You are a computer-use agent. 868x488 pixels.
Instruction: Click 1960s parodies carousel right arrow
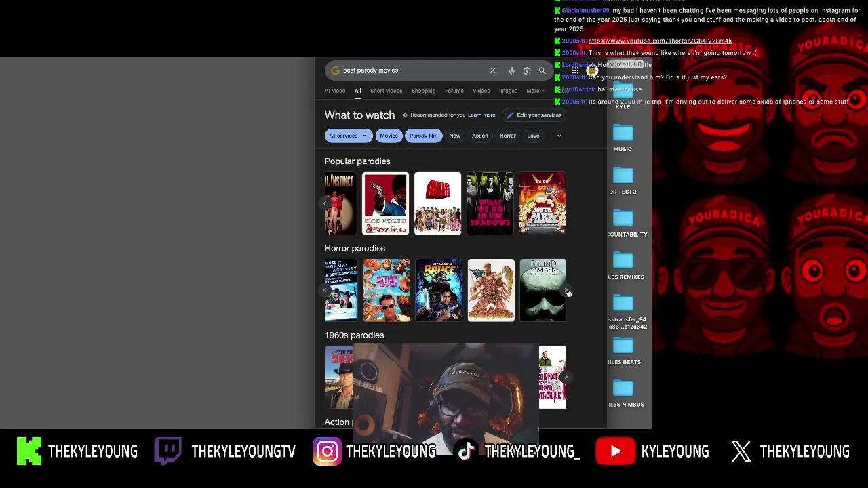566,377
